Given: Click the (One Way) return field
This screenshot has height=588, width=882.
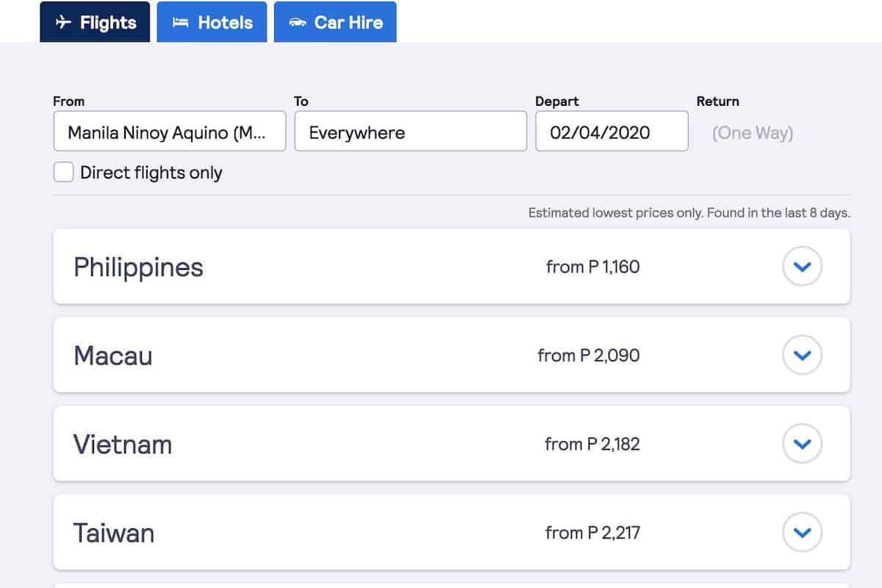Looking at the screenshot, I should coord(752,133).
